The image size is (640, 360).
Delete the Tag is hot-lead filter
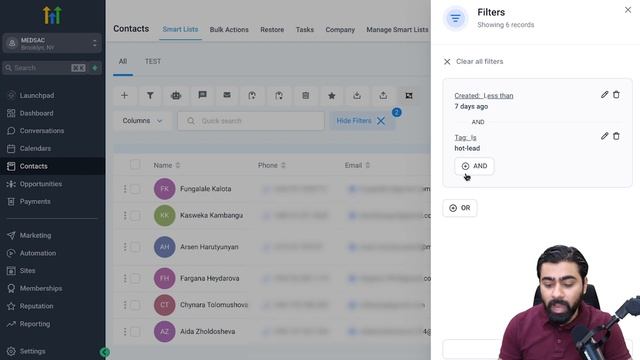pyautogui.click(x=616, y=136)
